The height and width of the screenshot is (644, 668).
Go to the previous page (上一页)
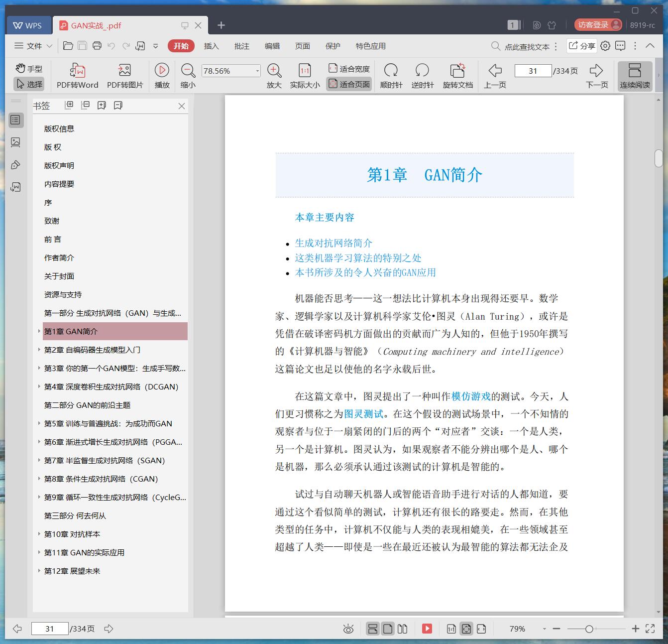coord(495,76)
